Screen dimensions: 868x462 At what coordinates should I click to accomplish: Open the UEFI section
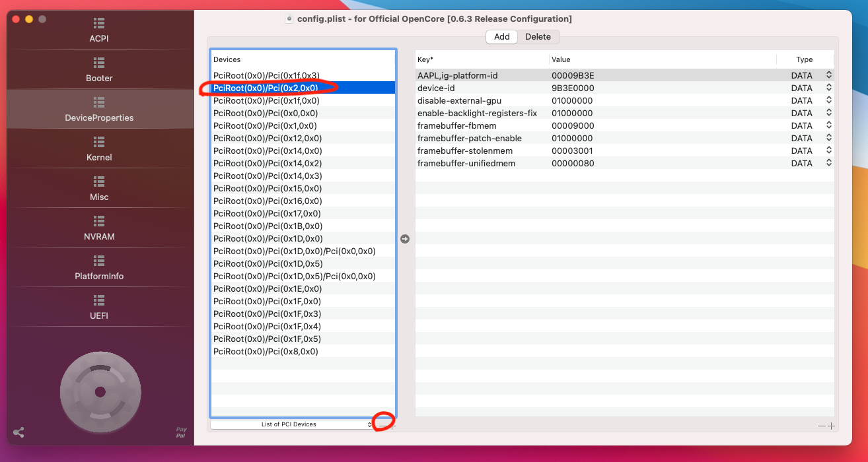[x=99, y=308]
